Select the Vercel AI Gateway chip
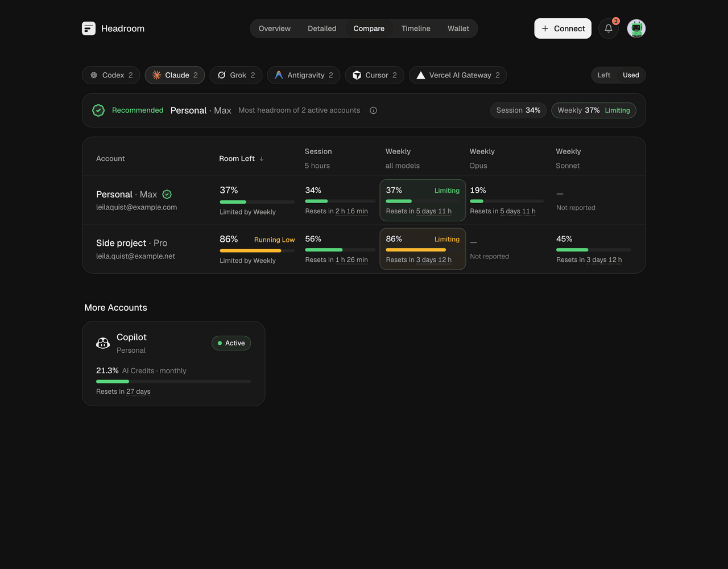 coord(458,75)
